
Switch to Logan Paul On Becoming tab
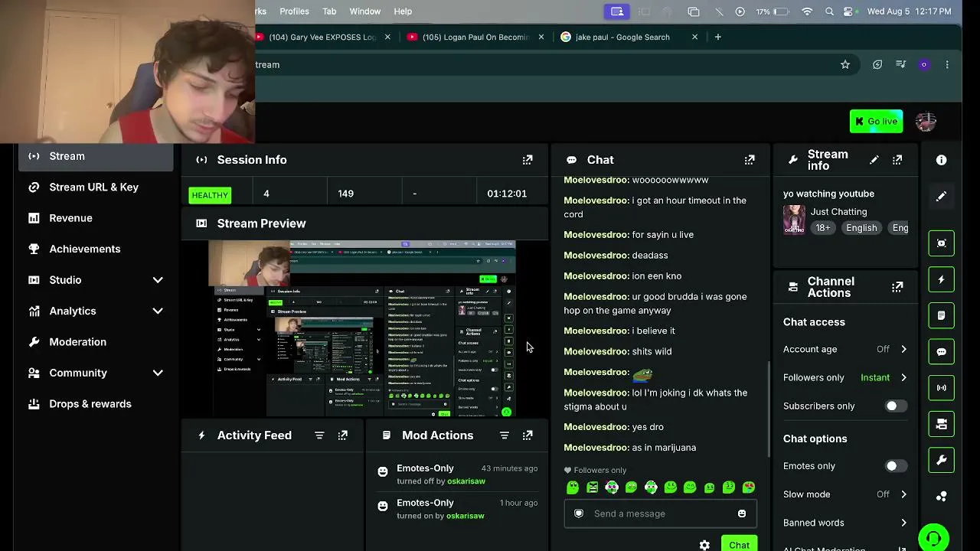(x=475, y=37)
